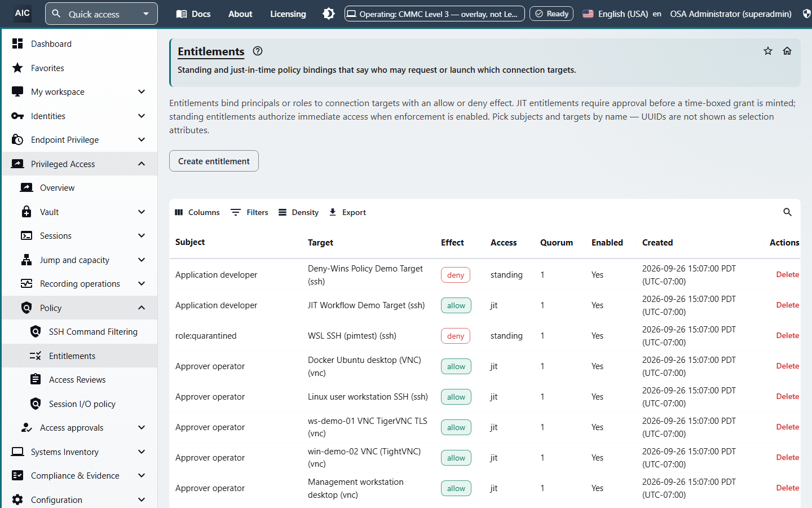This screenshot has height=508, width=812.
Task: Export the entitlements table
Action: pyautogui.click(x=347, y=212)
